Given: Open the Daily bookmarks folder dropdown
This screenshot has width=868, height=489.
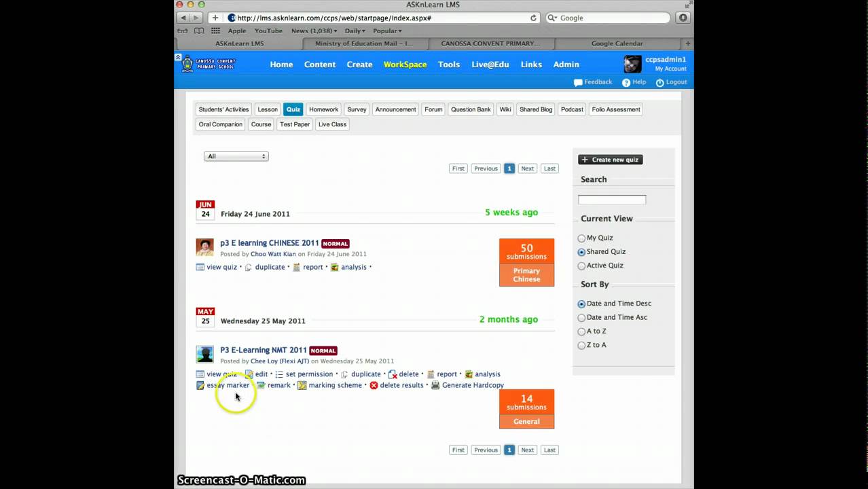Looking at the screenshot, I should 355,31.
